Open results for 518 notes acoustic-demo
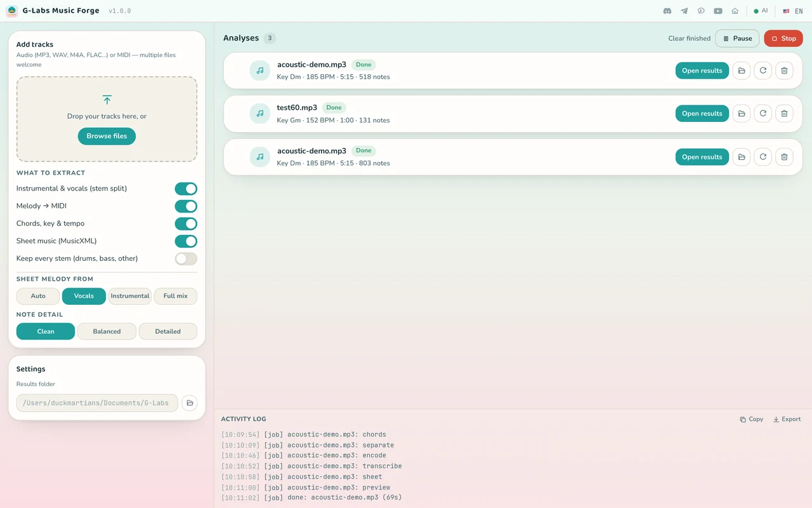The image size is (812, 508). click(702, 70)
